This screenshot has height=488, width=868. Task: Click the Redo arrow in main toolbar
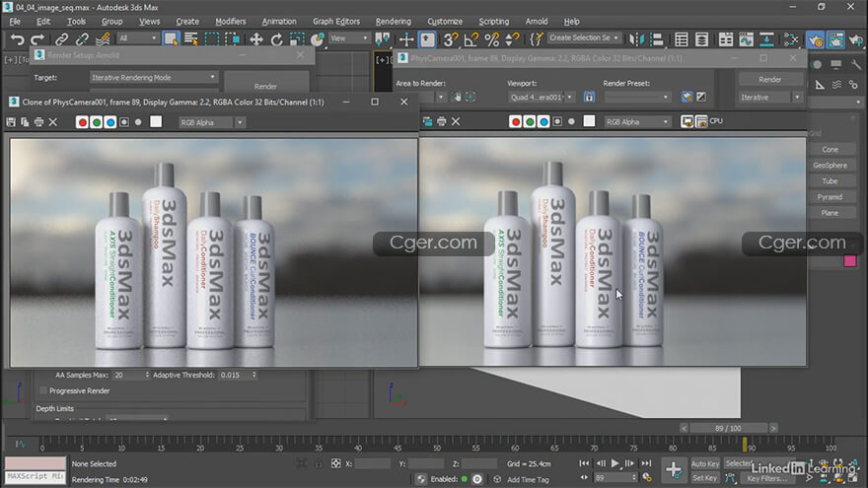(x=37, y=39)
